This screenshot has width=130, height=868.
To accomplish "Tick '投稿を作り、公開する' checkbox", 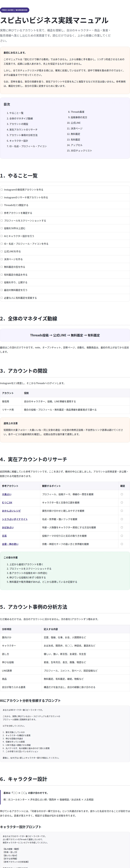I will 2,282.
